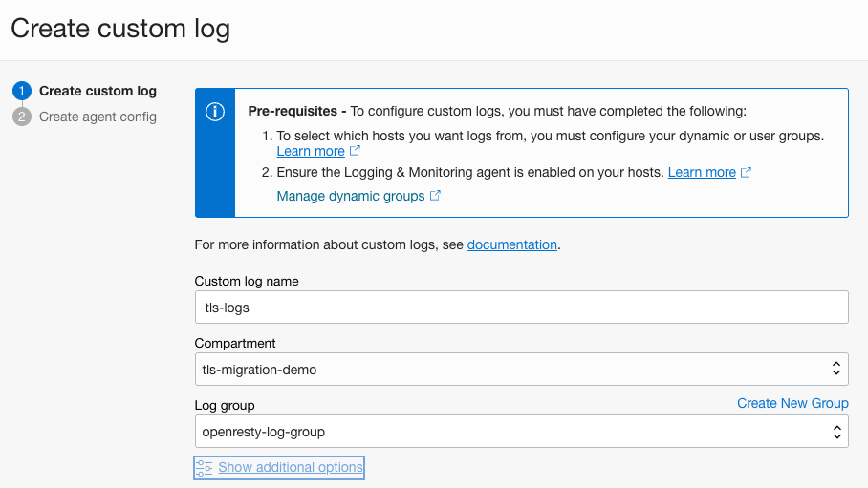Click the step 2 number circle

pos(21,117)
